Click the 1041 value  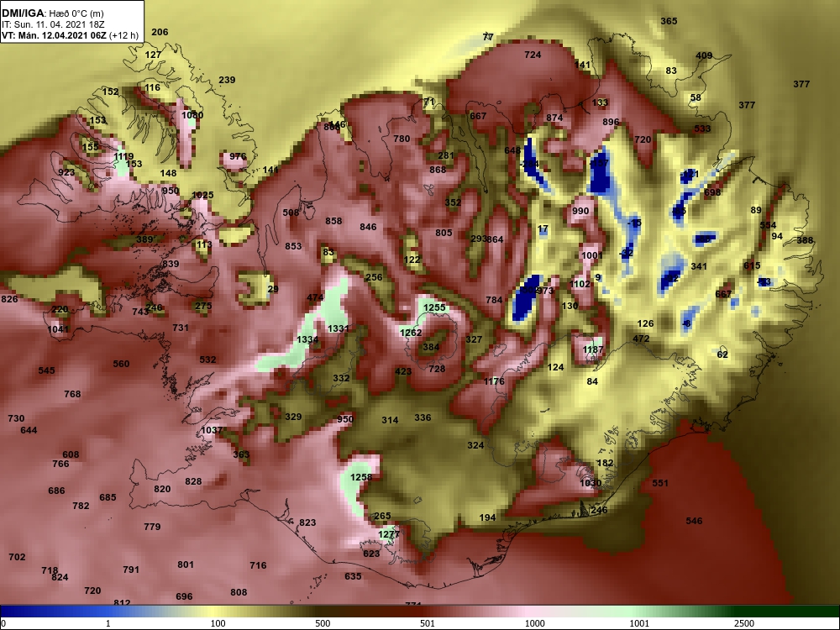click(59, 329)
